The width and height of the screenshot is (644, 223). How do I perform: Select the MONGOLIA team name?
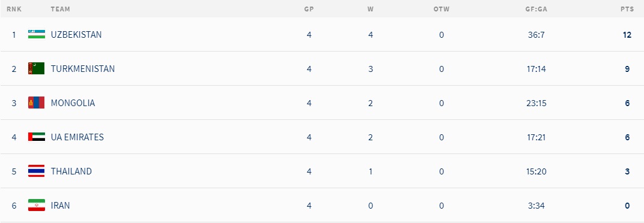coord(73,103)
